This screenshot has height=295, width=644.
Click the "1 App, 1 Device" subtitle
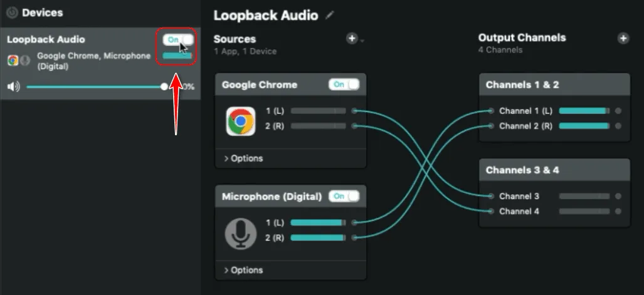tap(245, 51)
